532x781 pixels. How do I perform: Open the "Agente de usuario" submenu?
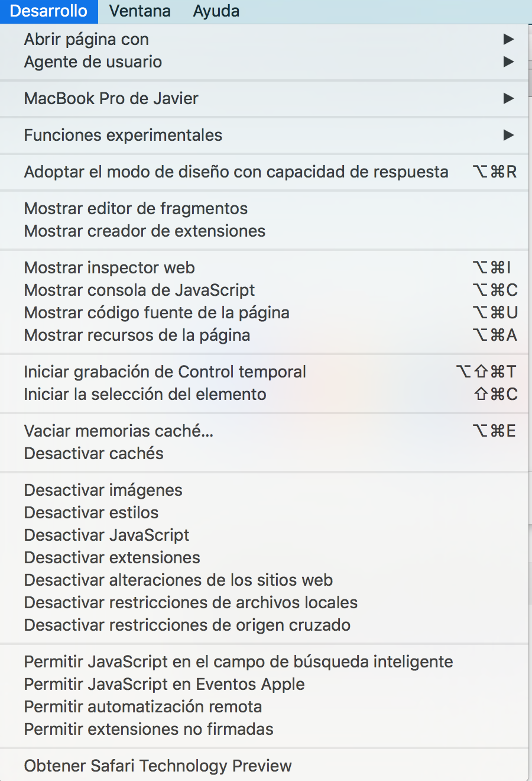coord(92,62)
